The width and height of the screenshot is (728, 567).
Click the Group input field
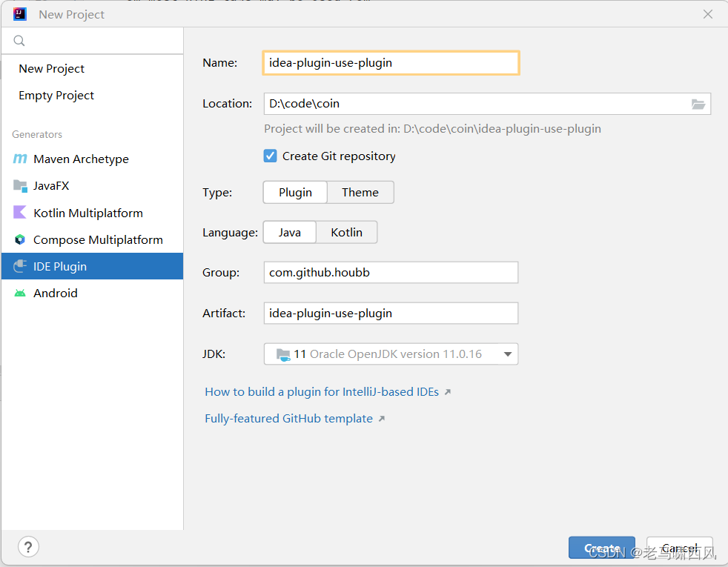pos(391,272)
